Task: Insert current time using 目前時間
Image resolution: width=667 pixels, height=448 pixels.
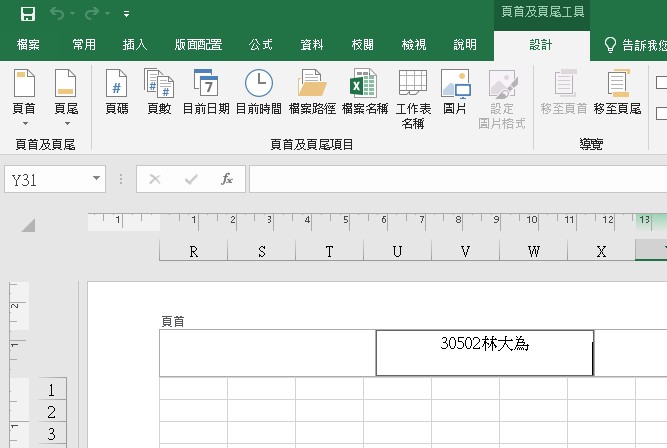Action: [x=258, y=92]
